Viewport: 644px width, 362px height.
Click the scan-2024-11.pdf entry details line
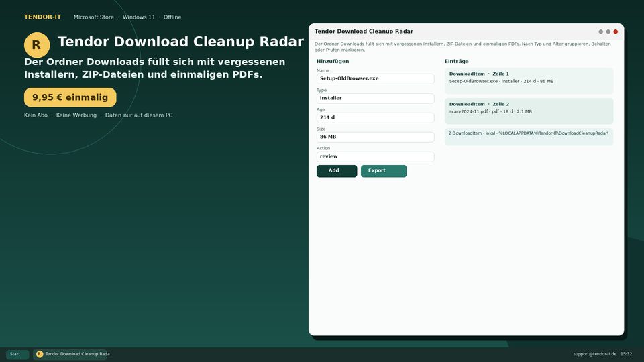click(490, 112)
